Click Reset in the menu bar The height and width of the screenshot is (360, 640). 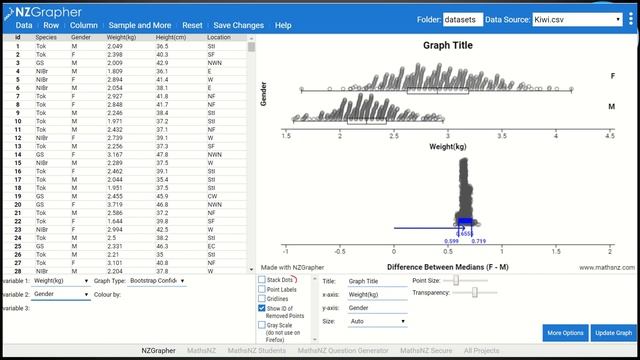coord(192,25)
